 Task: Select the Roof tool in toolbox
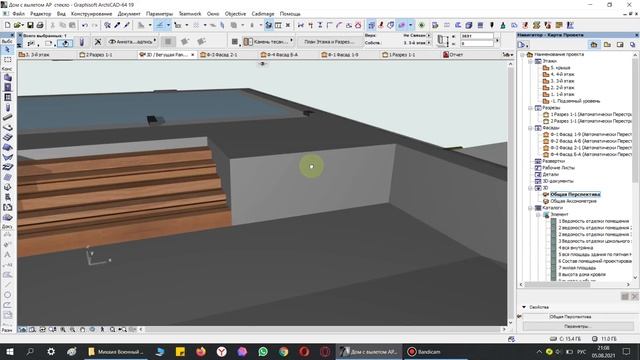pyautogui.click(x=7, y=147)
